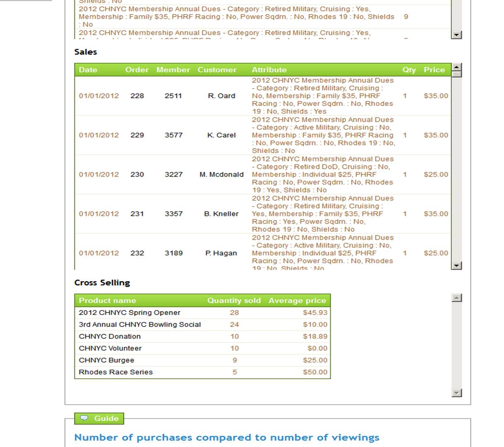Click the Cross Selling section heading
The height and width of the screenshot is (447, 504).
[x=102, y=283]
